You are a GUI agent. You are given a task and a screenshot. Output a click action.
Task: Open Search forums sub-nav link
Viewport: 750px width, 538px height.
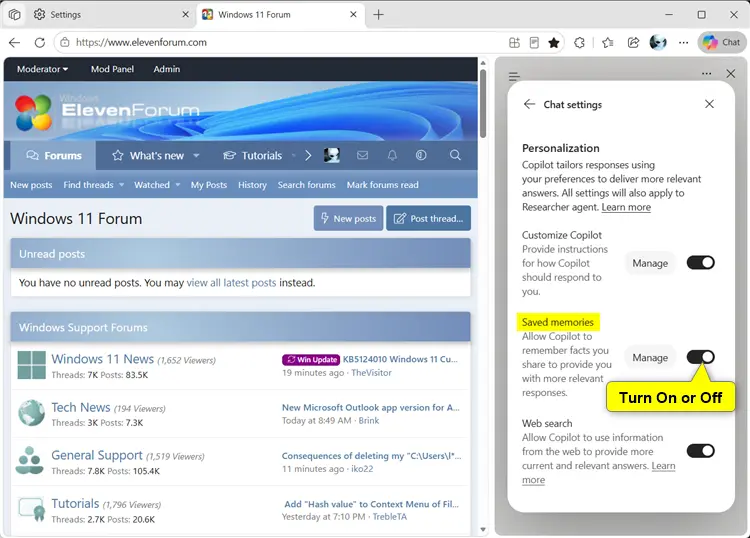point(307,185)
